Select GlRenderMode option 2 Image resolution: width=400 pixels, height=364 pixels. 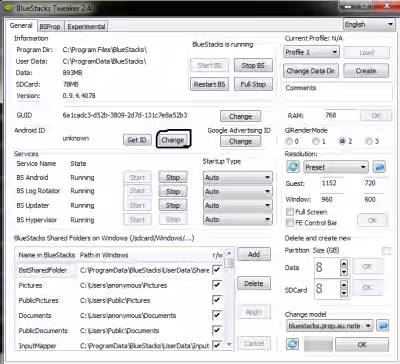pyautogui.click(x=342, y=141)
